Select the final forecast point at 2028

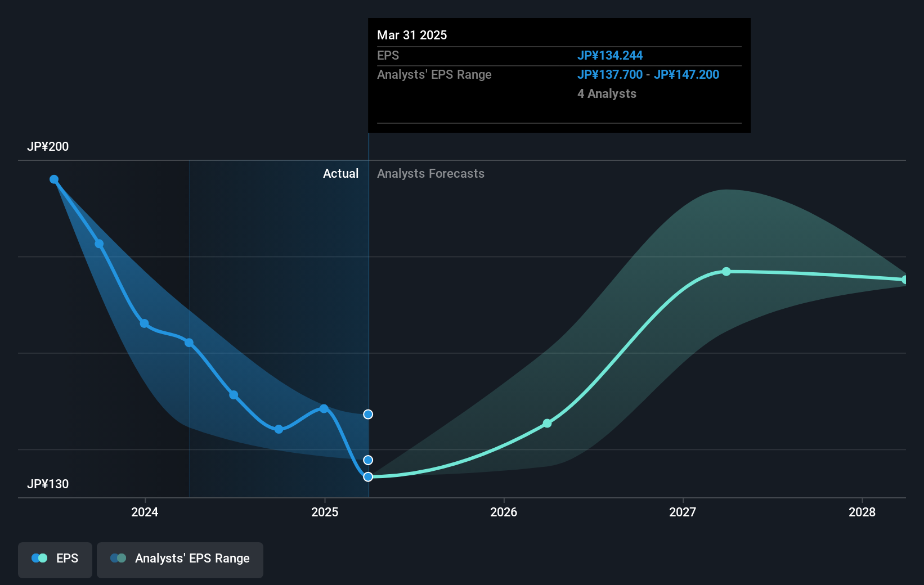click(904, 280)
